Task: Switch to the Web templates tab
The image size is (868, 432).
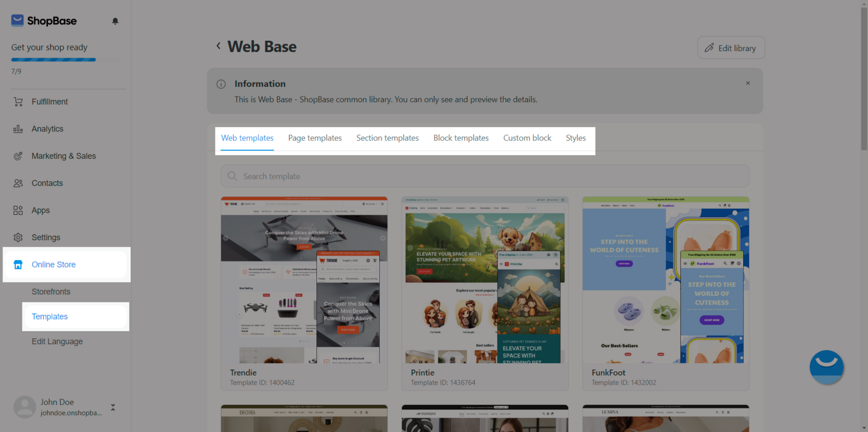Action: [247, 138]
